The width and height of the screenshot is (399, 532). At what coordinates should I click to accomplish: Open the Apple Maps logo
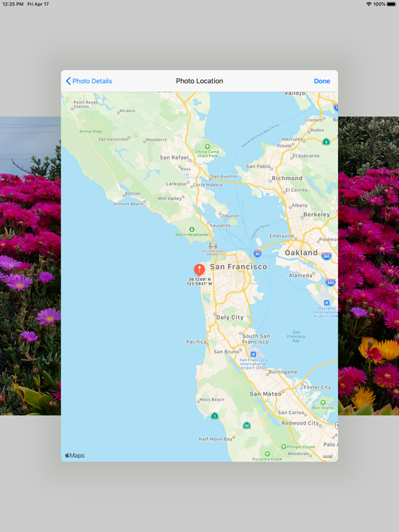point(75,455)
